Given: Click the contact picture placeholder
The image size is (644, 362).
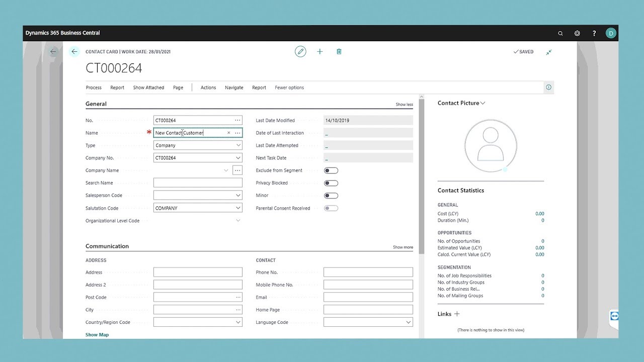Looking at the screenshot, I should [x=491, y=146].
